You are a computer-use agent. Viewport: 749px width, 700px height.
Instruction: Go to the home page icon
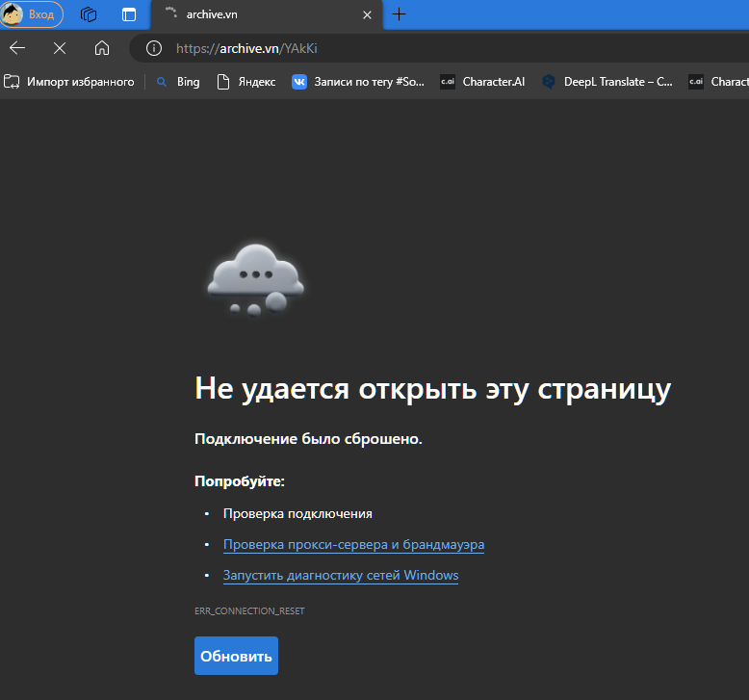[102, 48]
